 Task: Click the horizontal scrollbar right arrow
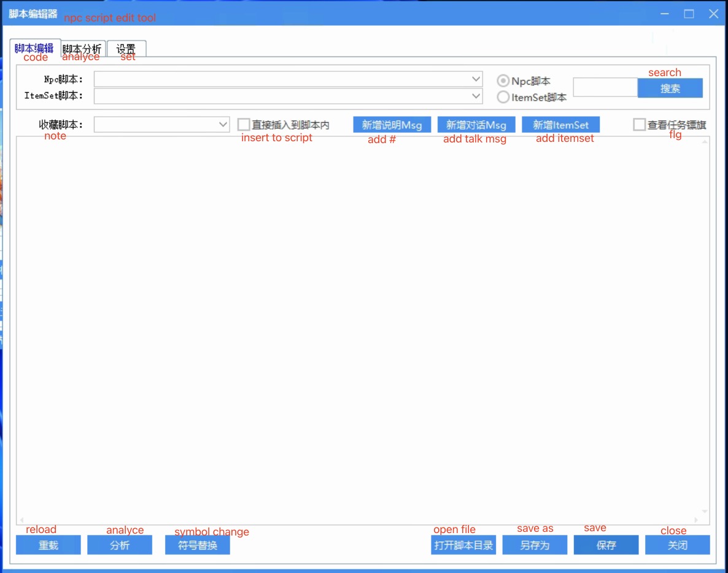(696, 520)
